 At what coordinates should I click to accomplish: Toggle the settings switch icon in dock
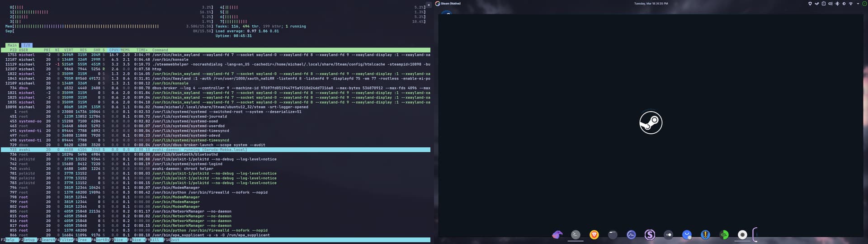tap(668, 235)
